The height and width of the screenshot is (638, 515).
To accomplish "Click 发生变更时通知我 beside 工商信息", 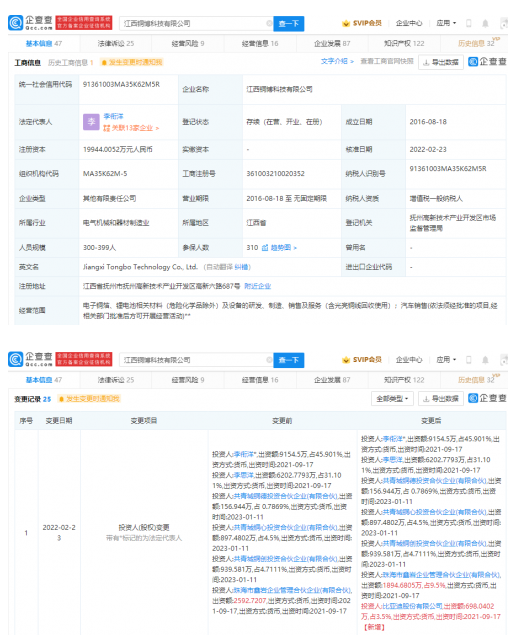I will pyautogui.click(x=131, y=62).
